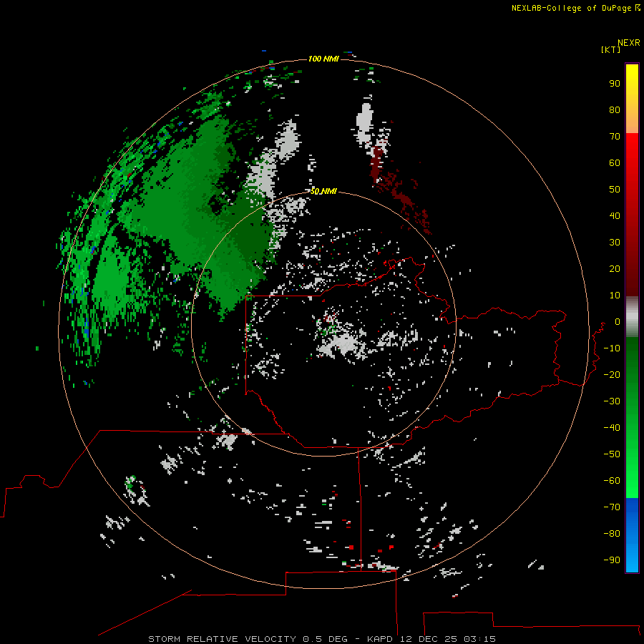The height and width of the screenshot is (644, 644).
Task: Click the -80 value on the velocity scale
Action: click(612, 534)
